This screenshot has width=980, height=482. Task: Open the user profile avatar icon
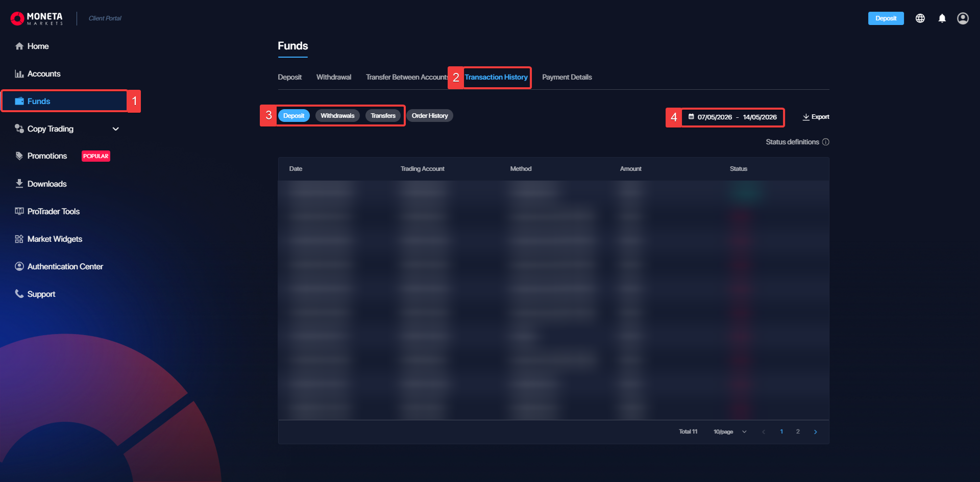pos(963,18)
